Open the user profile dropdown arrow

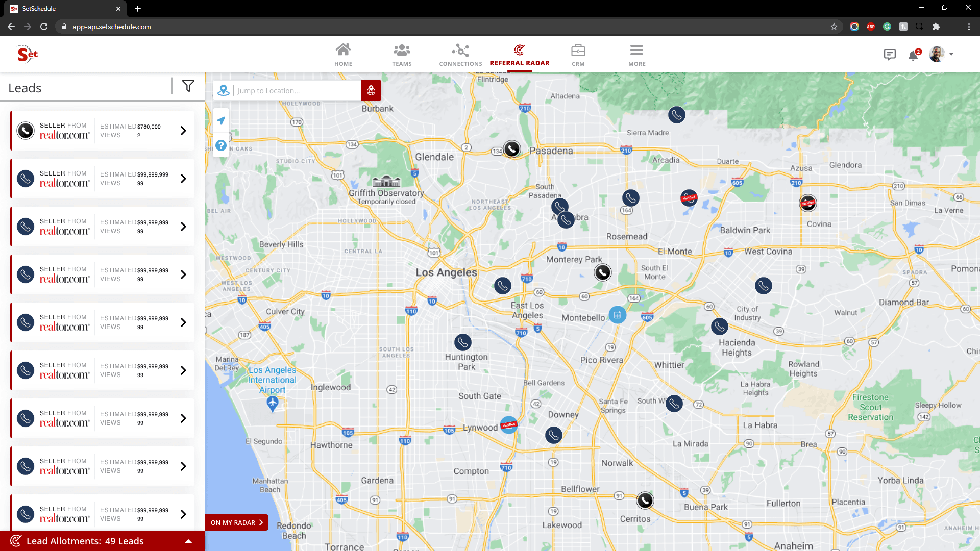coord(951,54)
